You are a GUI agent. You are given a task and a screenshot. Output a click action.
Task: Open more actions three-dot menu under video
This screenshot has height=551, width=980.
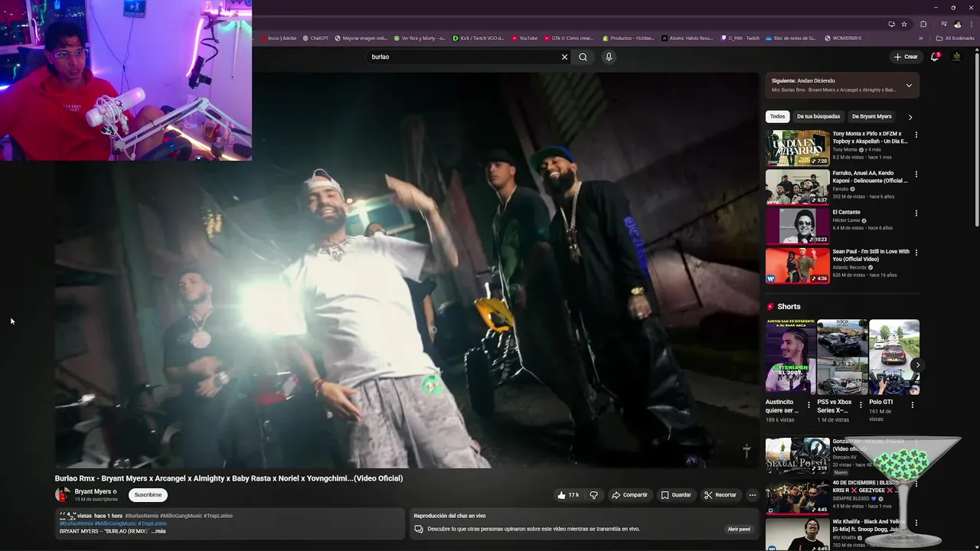click(753, 495)
